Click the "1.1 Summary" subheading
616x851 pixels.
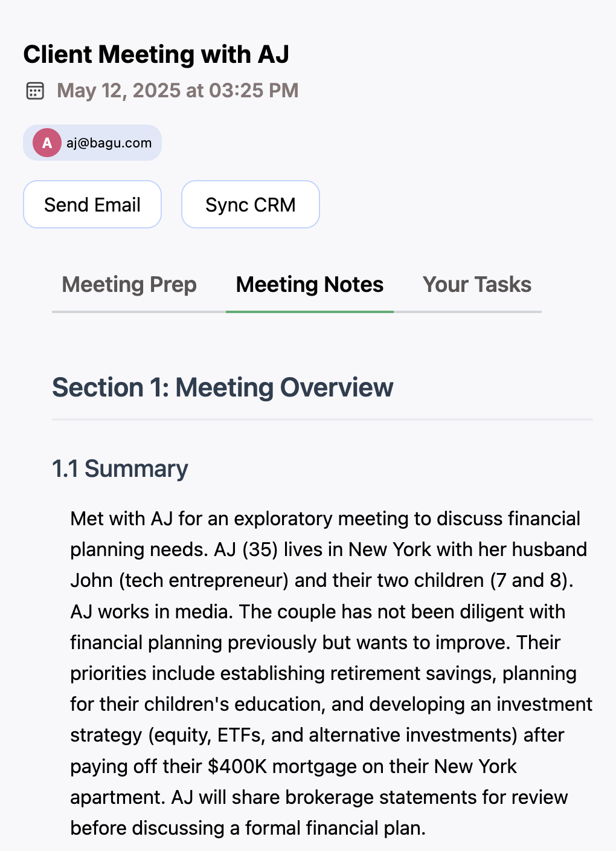120,469
